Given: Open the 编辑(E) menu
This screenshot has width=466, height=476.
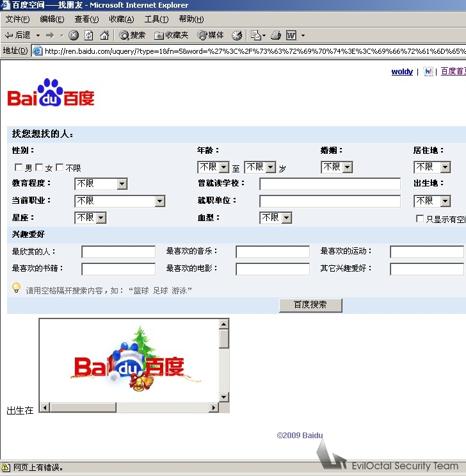Looking at the screenshot, I should [x=52, y=19].
